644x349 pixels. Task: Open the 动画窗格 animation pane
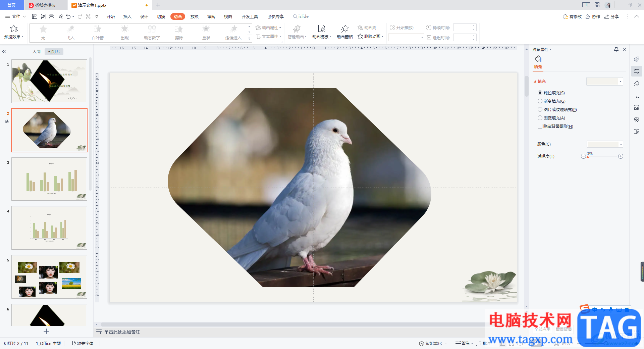tap(345, 32)
